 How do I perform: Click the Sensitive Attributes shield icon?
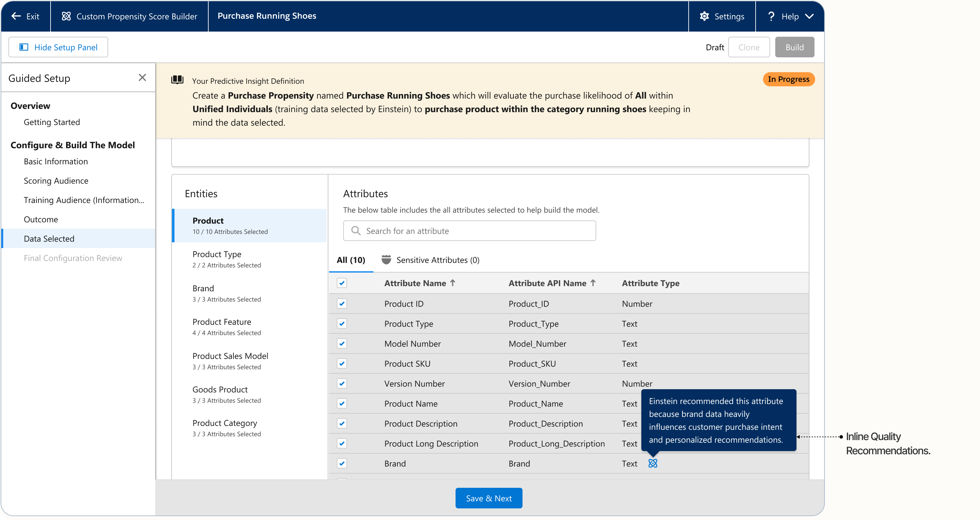point(386,260)
